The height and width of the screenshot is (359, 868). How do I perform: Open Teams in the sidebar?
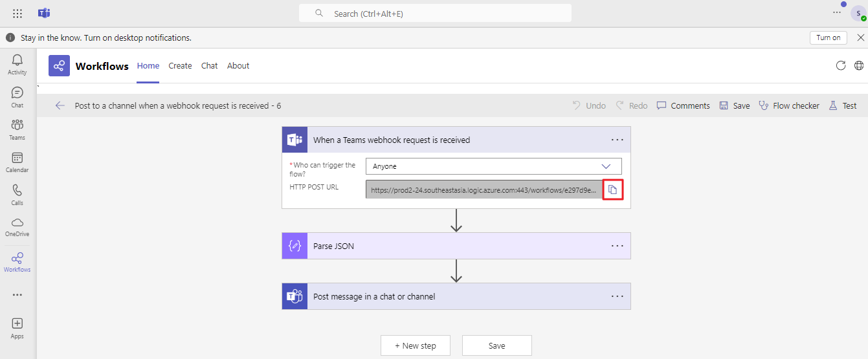(x=17, y=129)
